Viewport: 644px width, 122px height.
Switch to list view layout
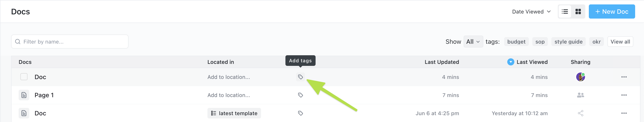[565, 11]
